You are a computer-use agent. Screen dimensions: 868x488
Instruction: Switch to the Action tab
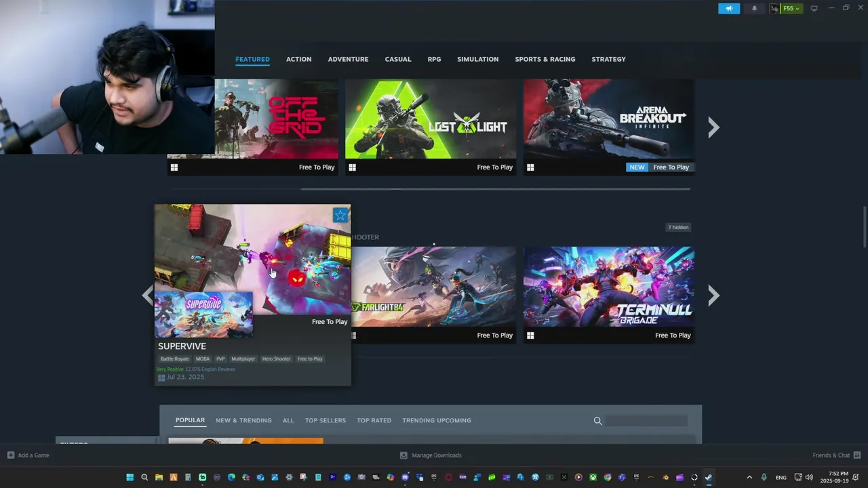298,59
